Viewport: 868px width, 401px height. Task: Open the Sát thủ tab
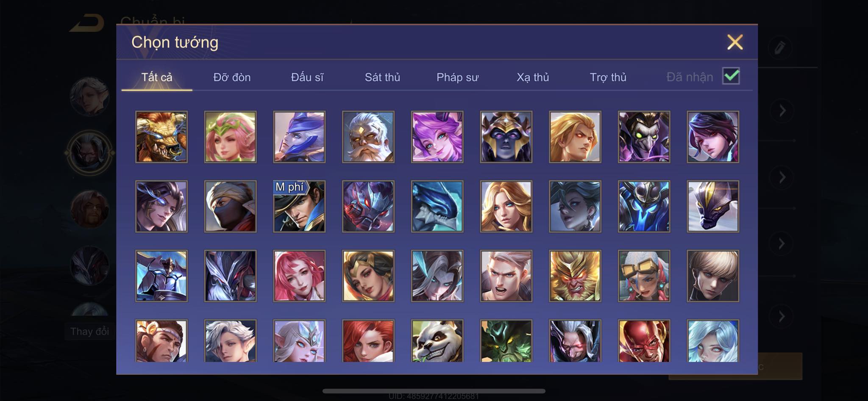pos(382,77)
